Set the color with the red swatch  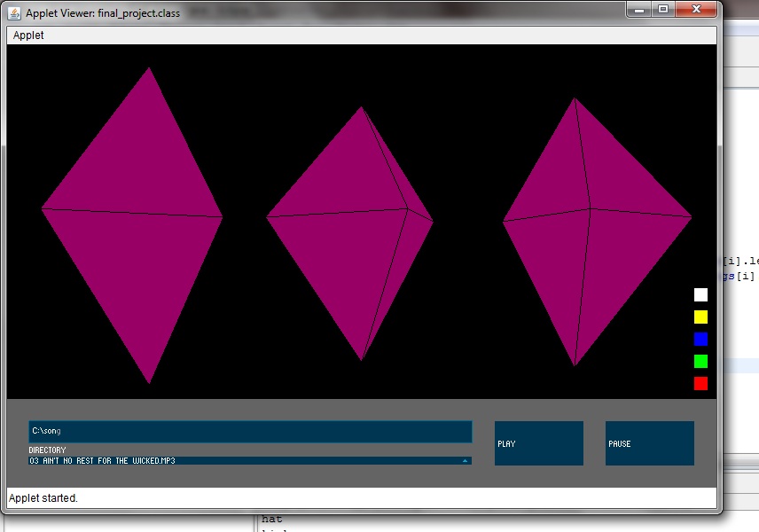[x=700, y=384]
